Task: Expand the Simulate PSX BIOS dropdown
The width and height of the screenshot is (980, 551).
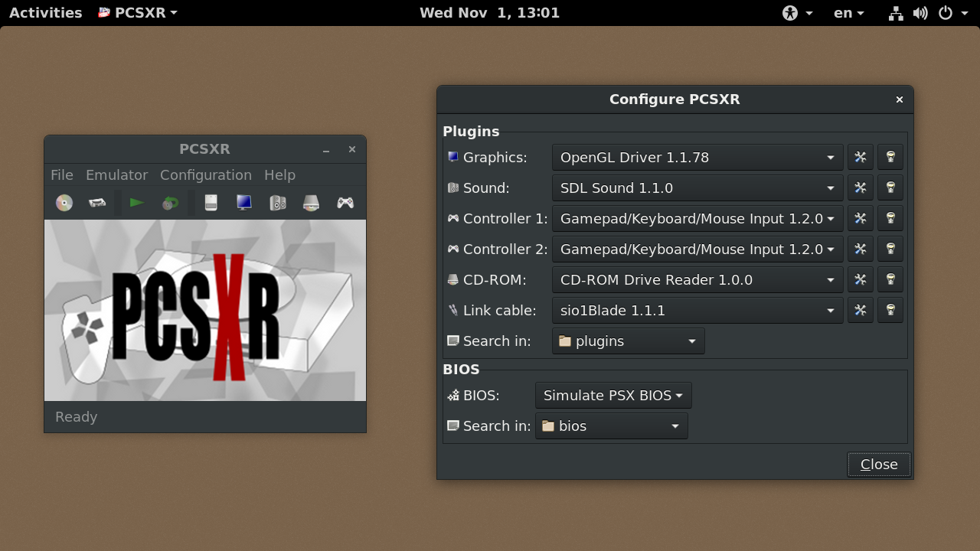Action: [x=613, y=395]
